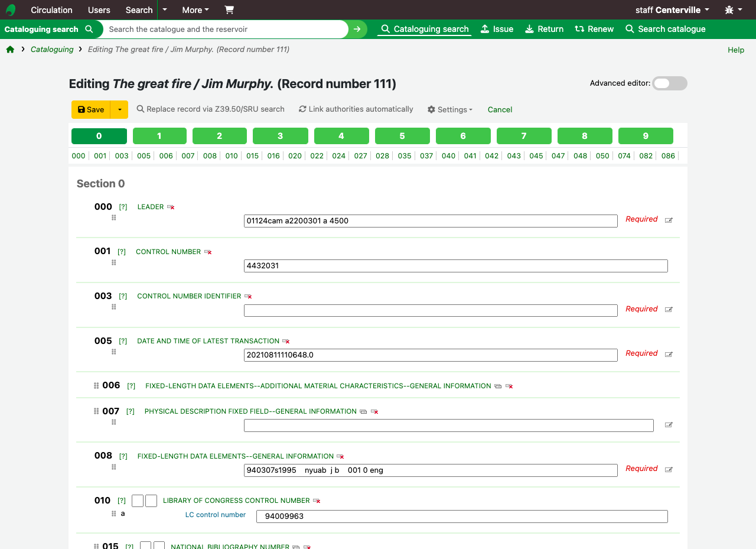This screenshot has width=756, height=549.
Task: Delete the 010 Library of Congress control number tag
Action: point(317,501)
